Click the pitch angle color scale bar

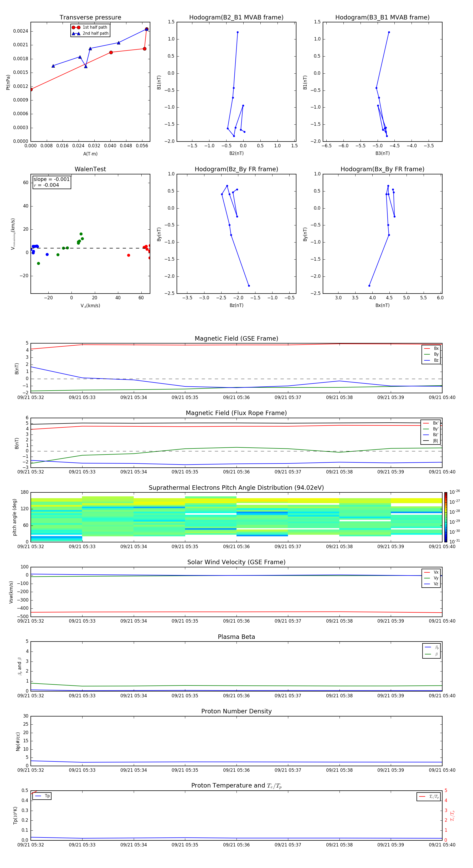(446, 517)
